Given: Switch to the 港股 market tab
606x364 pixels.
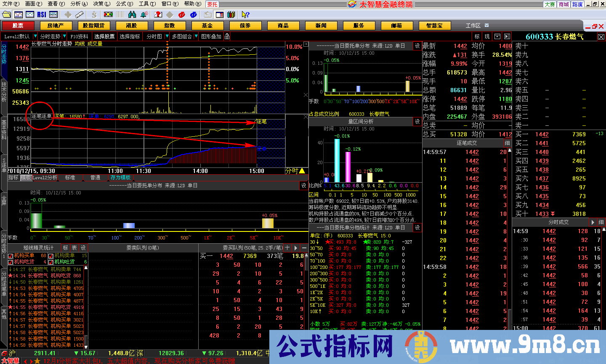Looking at the screenshot, I should (x=131, y=26).
